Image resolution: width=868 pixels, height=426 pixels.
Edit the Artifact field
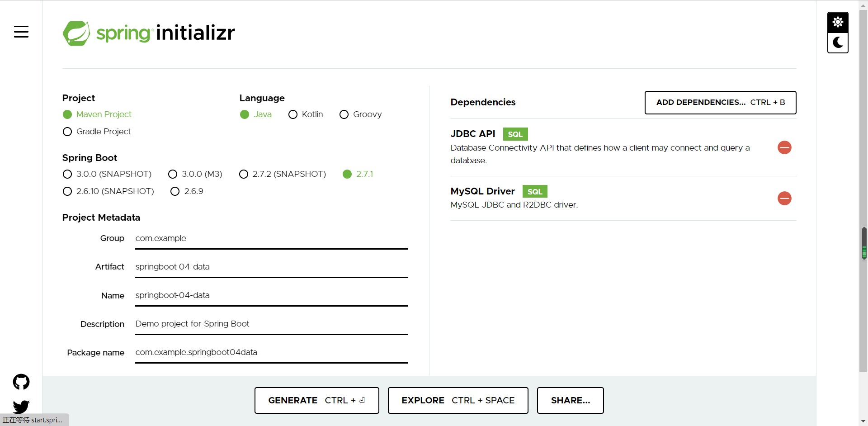(272, 267)
